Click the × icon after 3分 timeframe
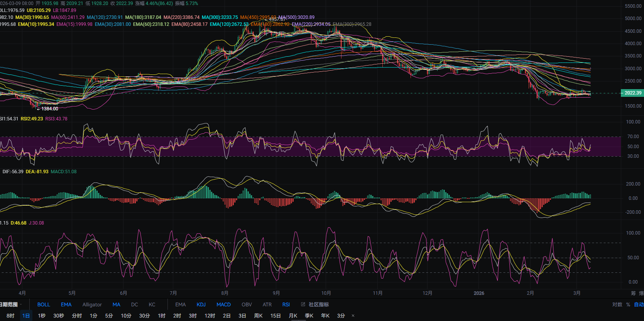 353,316
